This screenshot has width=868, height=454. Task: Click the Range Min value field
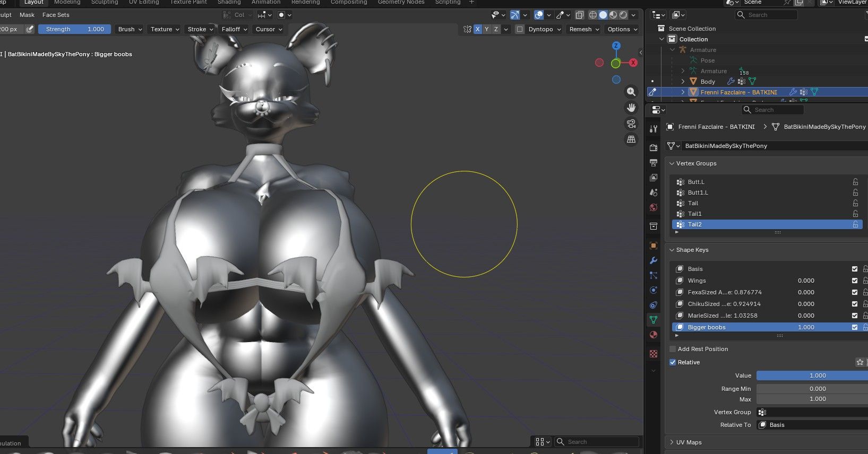click(x=812, y=389)
